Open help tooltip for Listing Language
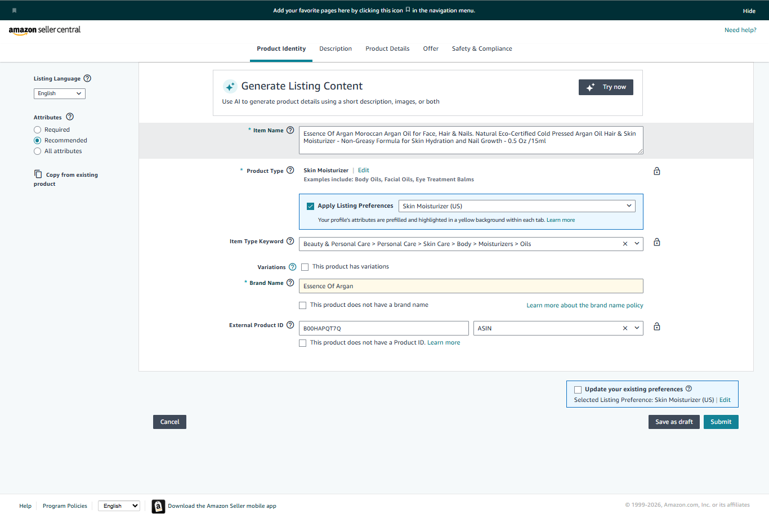The height and width of the screenshot is (532, 769). coord(87,79)
